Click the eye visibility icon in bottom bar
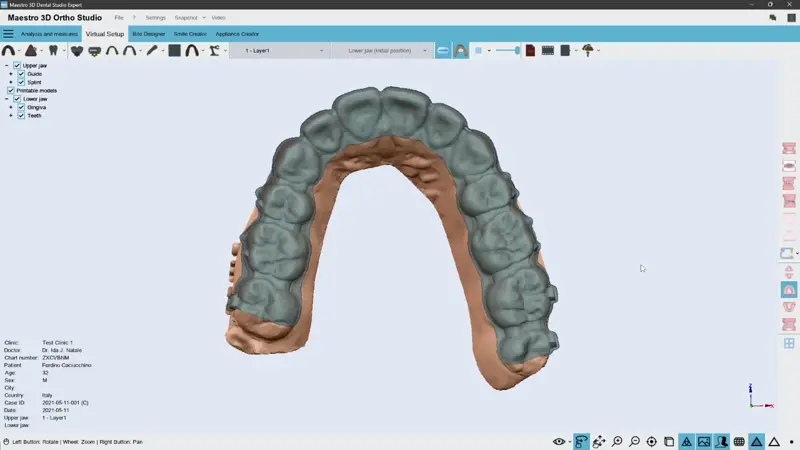This screenshot has height=450, width=800. point(559,442)
